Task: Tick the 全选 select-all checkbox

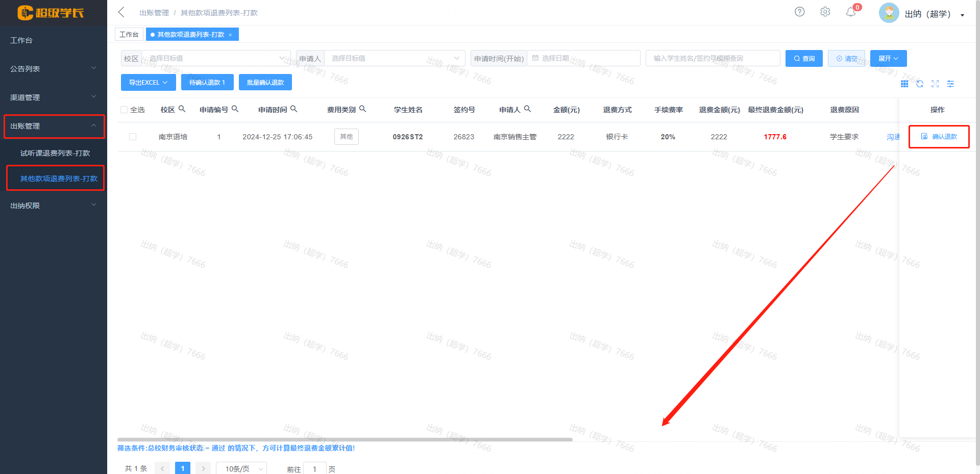Action: click(x=124, y=110)
